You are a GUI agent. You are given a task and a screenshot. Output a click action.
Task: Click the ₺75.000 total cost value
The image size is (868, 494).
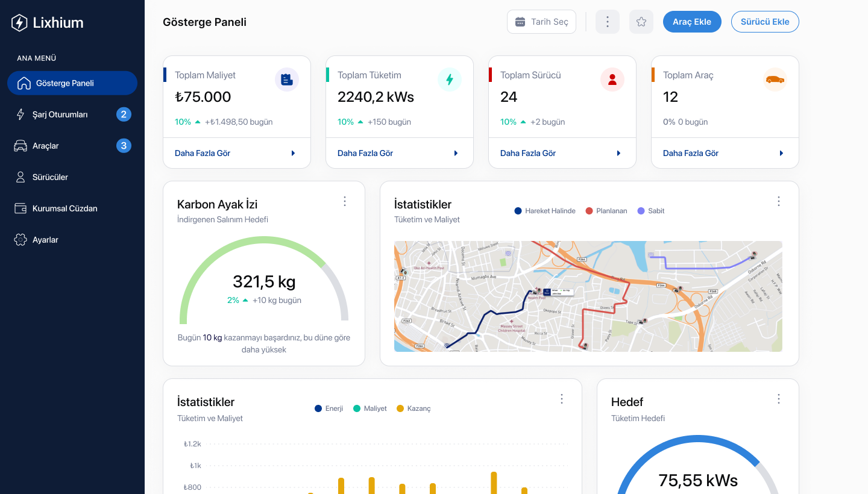(x=203, y=97)
